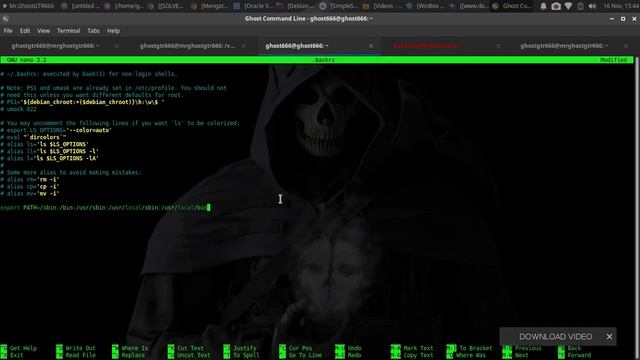Switch to the [untitled taskbar window
Image resolution: width=640 pixels, height=360 pixels.
[x=81, y=6]
